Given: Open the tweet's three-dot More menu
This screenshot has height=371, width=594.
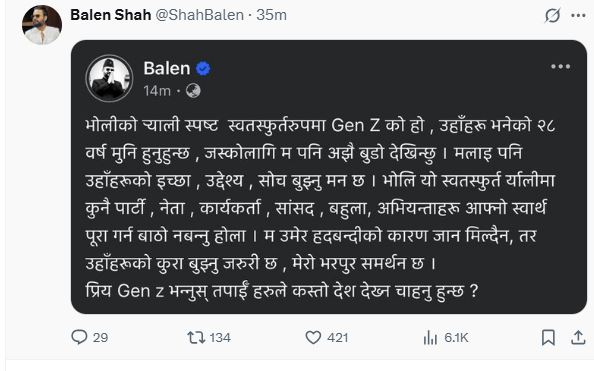Looking at the screenshot, I should coord(578,16).
